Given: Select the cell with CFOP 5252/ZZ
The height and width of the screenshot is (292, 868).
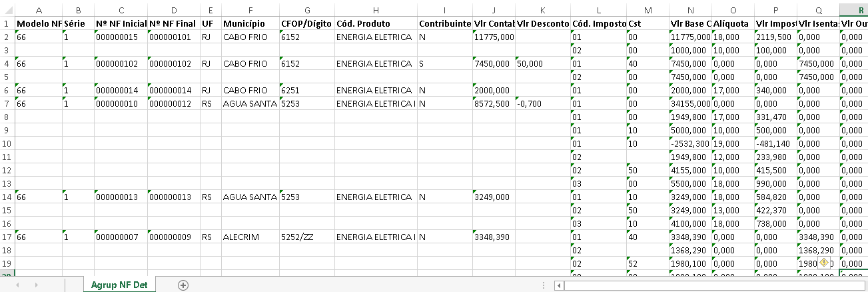Looking at the screenshot, I should click(307, 237).
